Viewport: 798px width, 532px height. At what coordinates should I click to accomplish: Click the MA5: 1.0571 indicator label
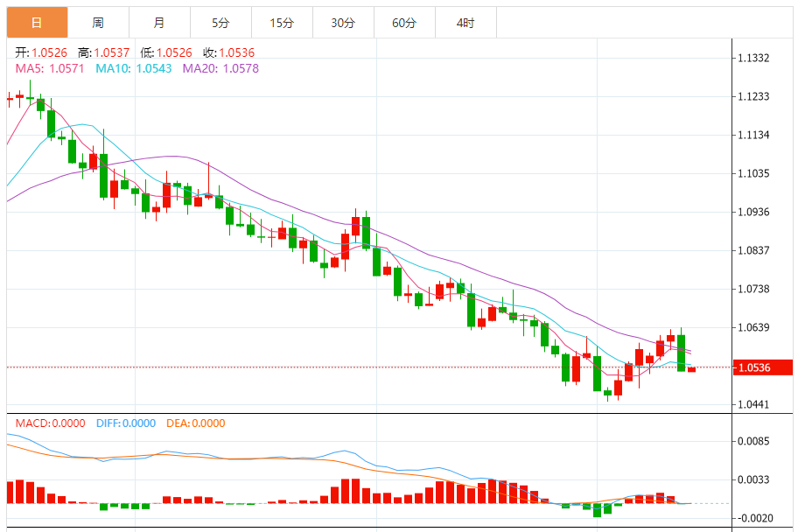click(50, 68)
